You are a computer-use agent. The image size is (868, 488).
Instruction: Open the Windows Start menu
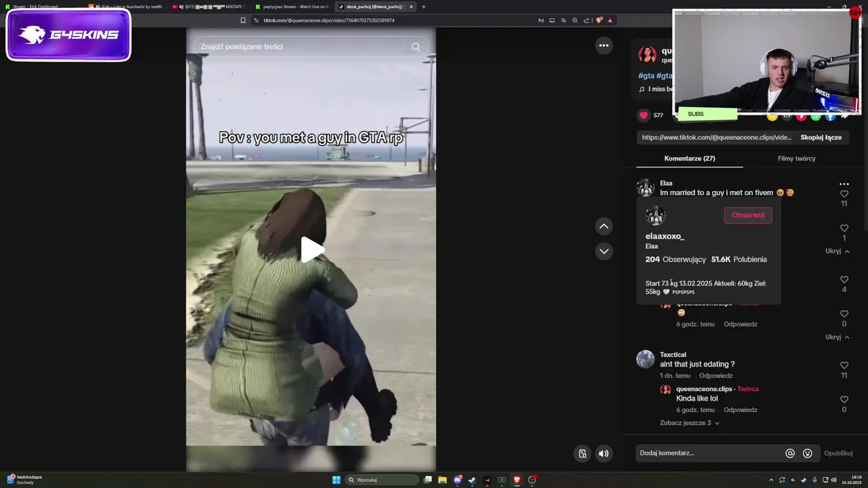[336, 480]
